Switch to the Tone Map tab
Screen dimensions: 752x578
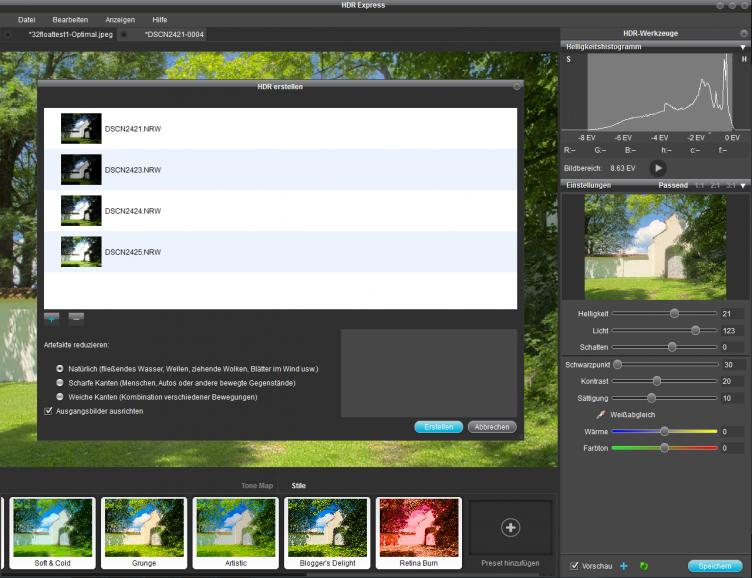point(257,485)
